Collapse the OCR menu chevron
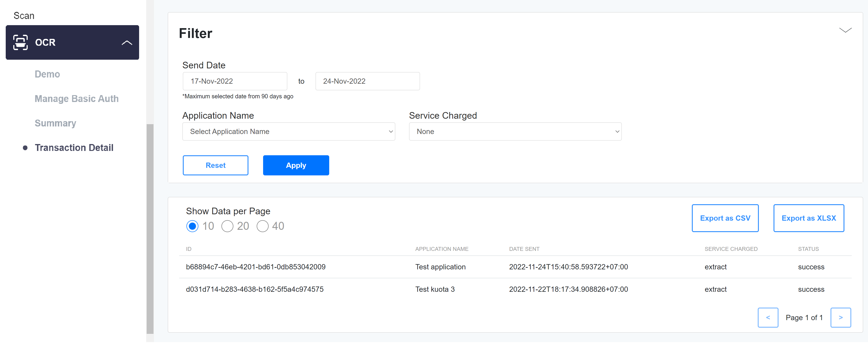Image resolution: width=868 pixels, height=343 pixels. click(127, 43)
